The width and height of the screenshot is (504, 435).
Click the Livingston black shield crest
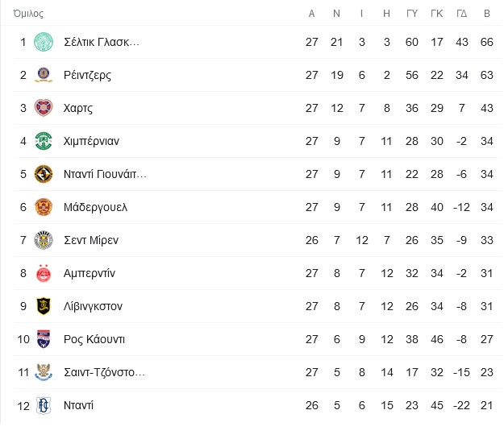pyautogui.click(x=44, y=306)
